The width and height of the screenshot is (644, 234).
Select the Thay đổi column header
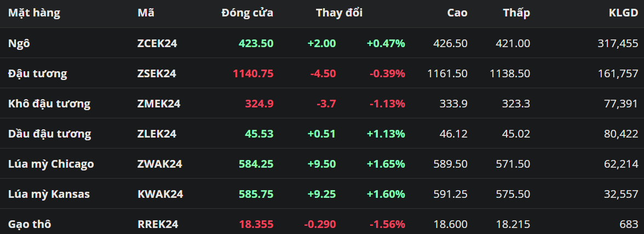(339, 13)
